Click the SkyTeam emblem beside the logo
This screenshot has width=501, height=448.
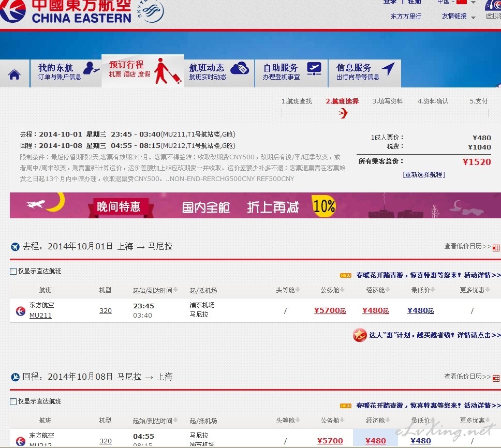click(151, 10)
